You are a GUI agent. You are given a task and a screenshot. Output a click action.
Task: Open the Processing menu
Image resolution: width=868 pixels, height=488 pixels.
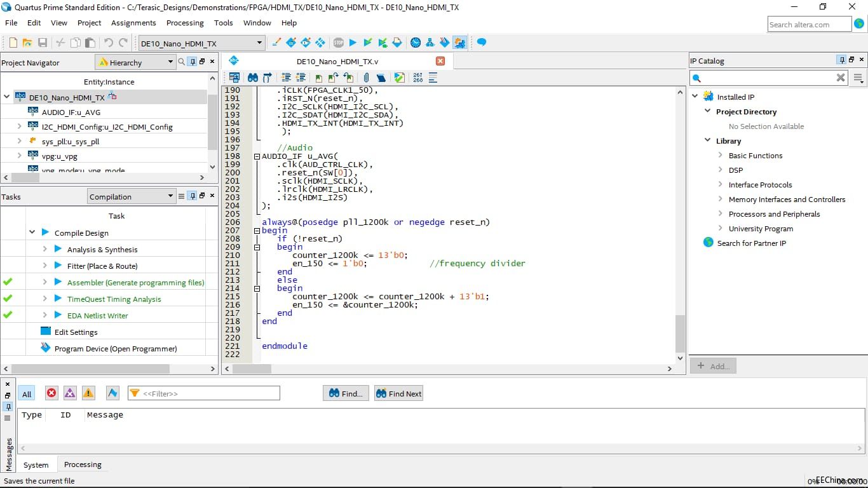[185, 23]
